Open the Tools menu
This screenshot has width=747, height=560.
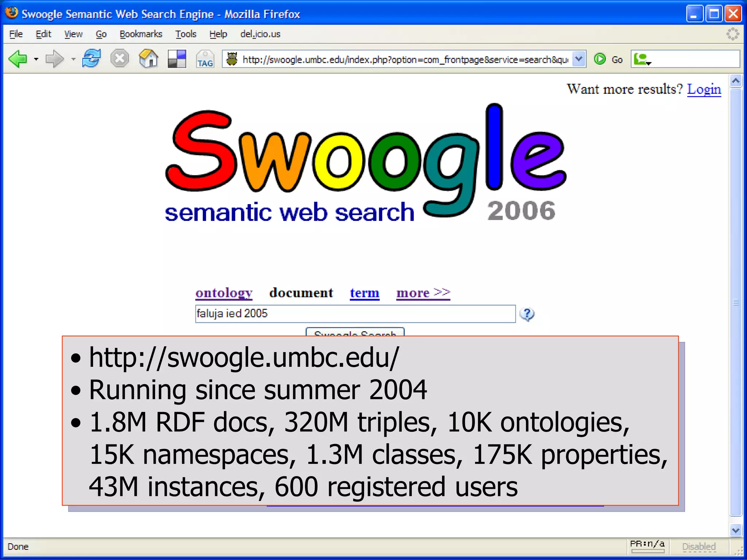click(x=186, y=34)
